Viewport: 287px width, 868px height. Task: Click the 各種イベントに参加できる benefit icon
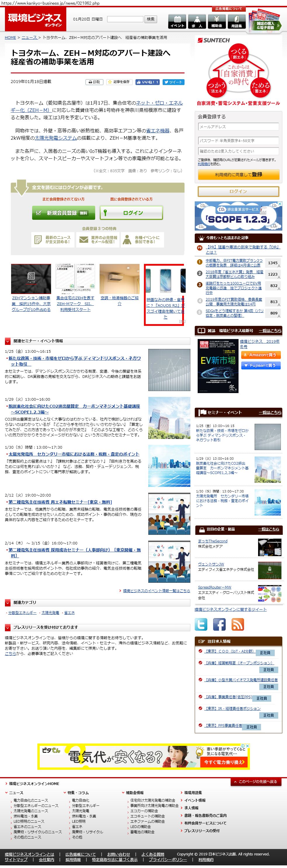143,240
